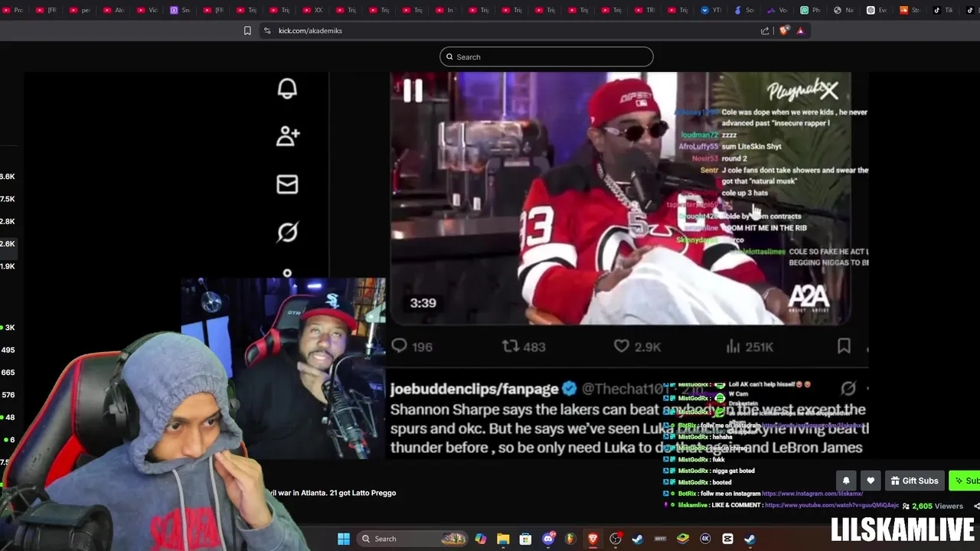Switch to the purple Twitch "Sn" tab
Image resolution: width=980 pixels, height=551 pixels.
[x=180, y=10]
